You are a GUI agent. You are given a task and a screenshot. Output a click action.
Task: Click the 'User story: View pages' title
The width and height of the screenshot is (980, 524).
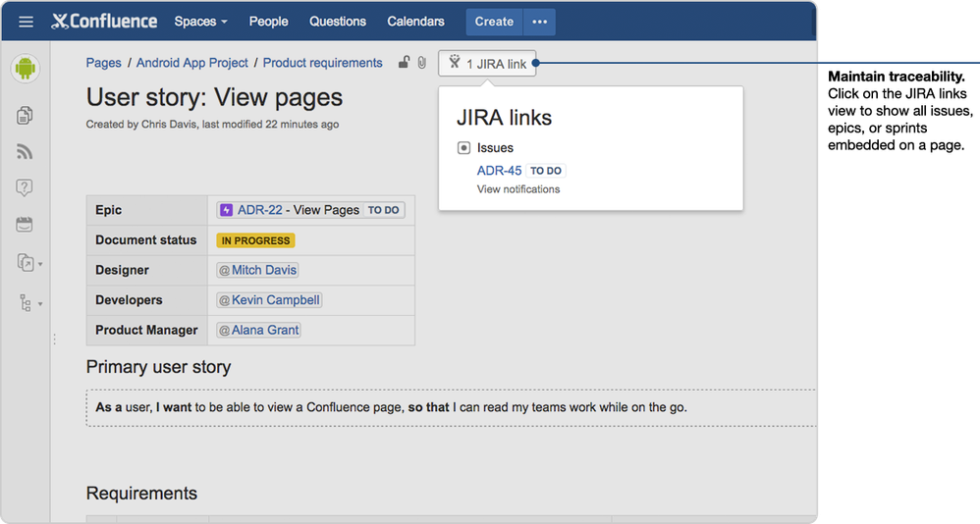(x=214, y=97)
